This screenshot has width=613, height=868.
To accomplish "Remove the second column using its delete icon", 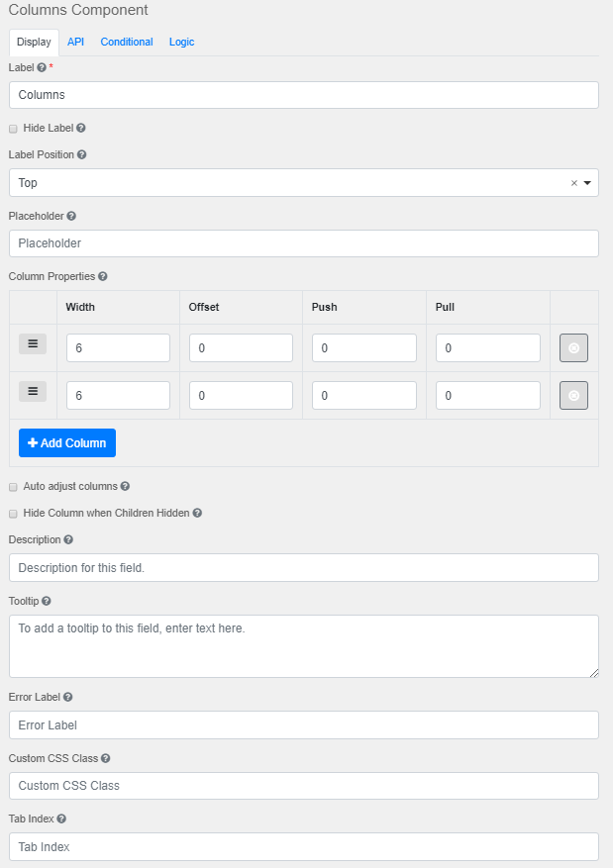I will pos(573,395).
